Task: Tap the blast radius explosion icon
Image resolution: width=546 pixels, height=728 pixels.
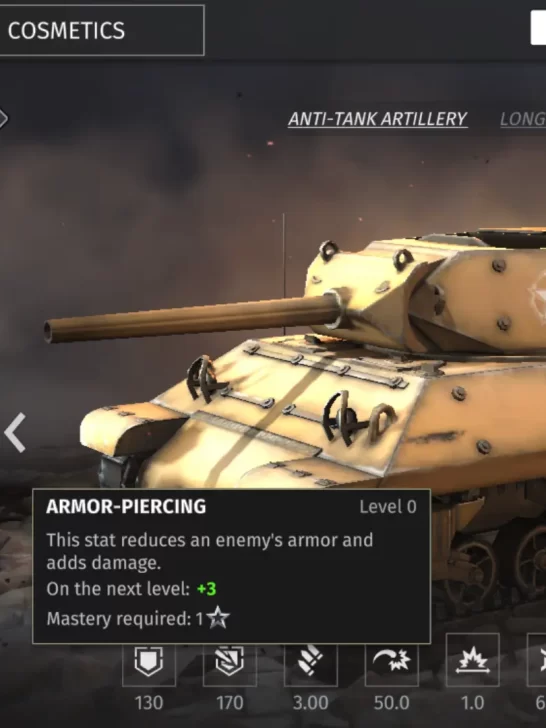Action: coord(473,660)
